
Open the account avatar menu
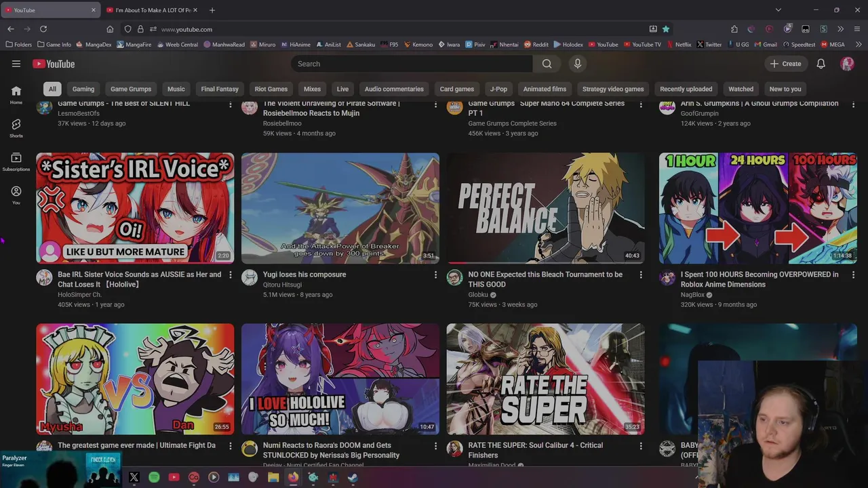[x=847, y=64]
